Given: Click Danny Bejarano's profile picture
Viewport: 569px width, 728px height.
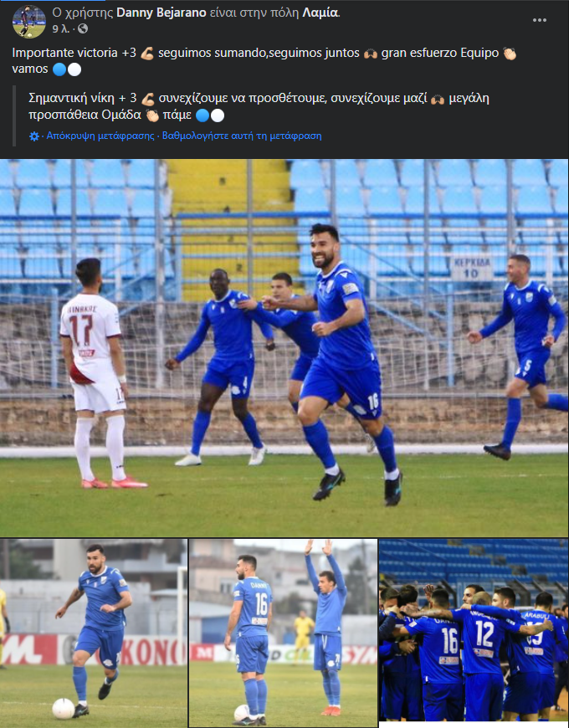Looking at the screenshot, I should point(28,22).
